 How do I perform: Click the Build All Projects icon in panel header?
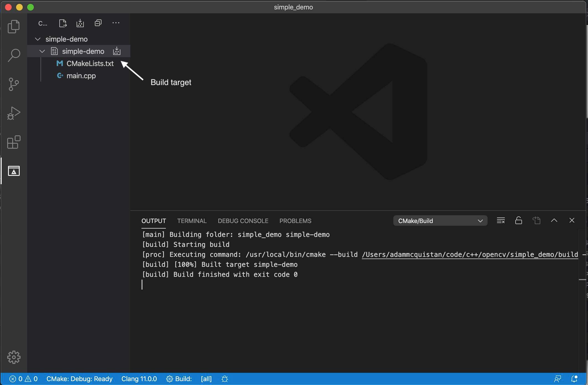(x=80, y=23)
